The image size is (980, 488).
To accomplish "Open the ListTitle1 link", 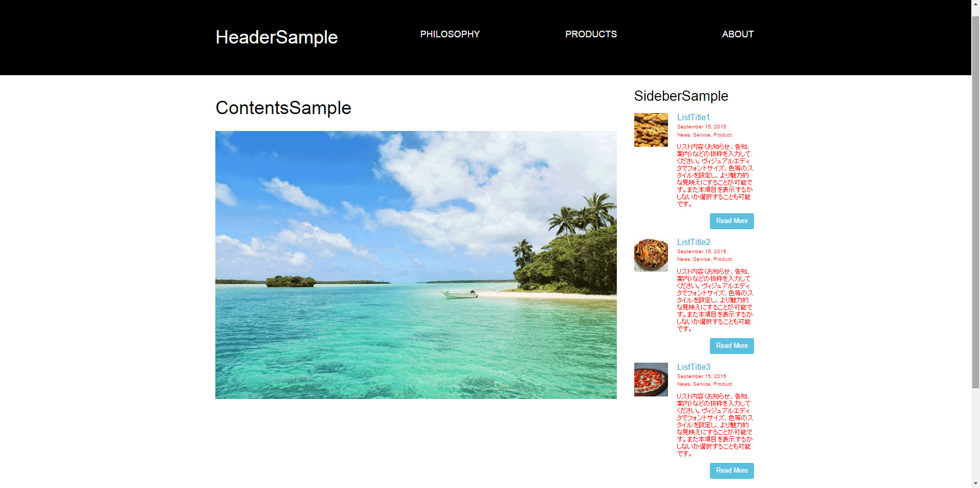I will (694, 117).
